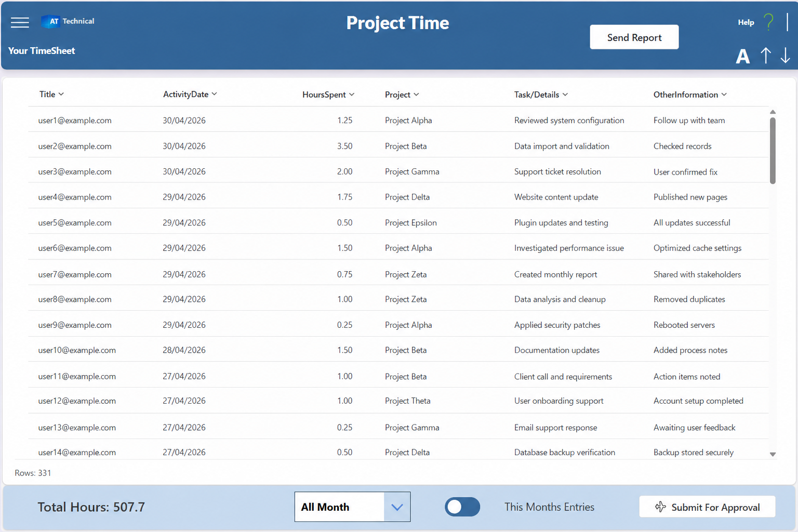Click the table scrollbar down arrow

773,454
